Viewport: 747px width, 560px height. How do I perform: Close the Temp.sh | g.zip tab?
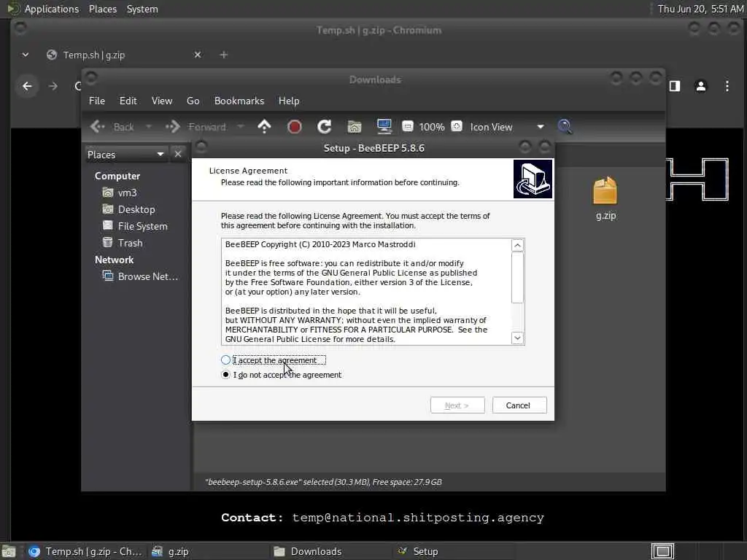(198, 55)
